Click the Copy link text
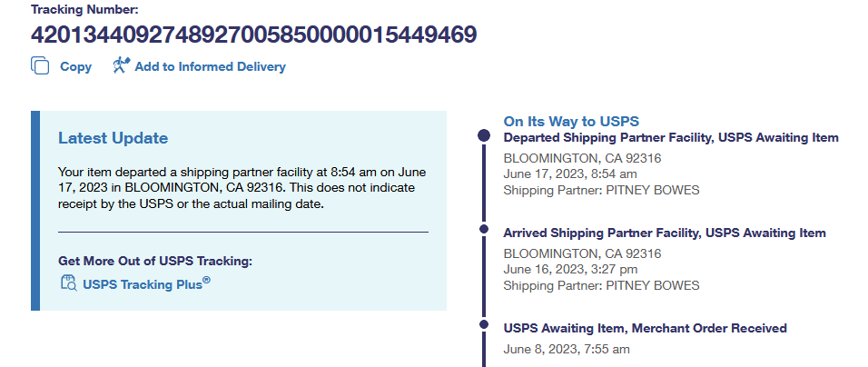Image resolution: width=868 pixels, height=367 pixels. pos(75,66)
